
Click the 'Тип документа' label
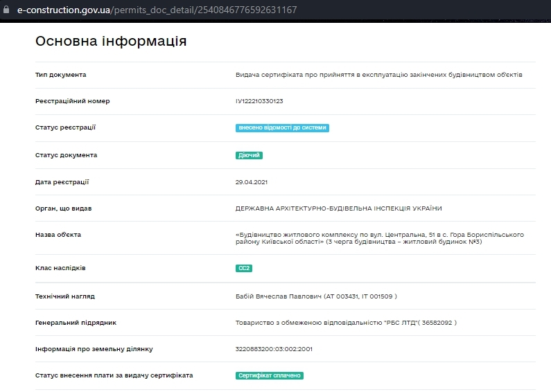pos(60,75)
